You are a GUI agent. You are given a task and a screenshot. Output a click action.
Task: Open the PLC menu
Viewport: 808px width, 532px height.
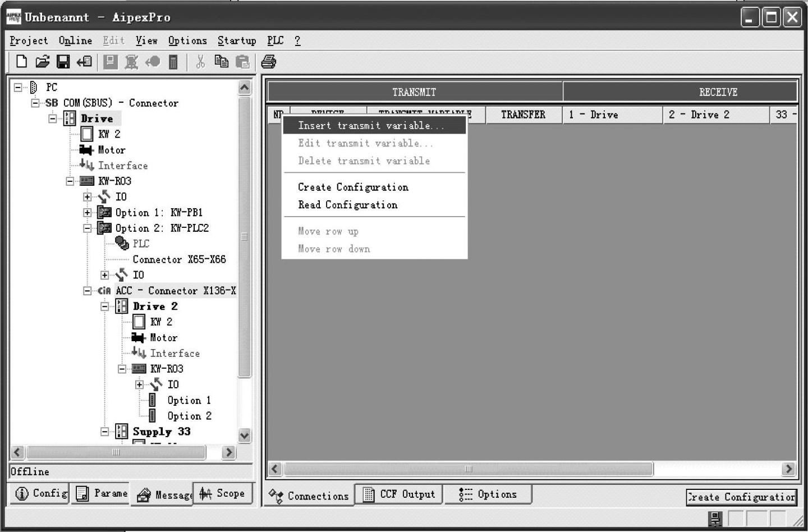[x=276, y=40]
